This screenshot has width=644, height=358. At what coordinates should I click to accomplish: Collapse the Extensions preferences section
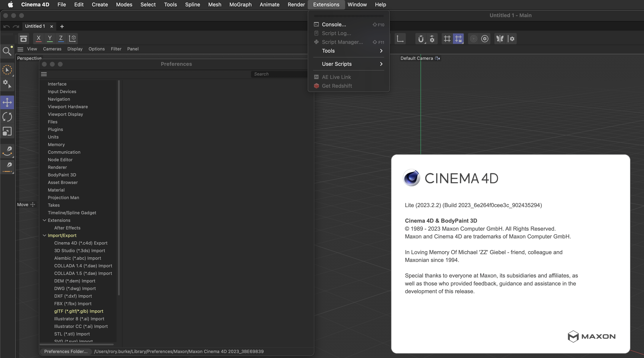[44, 220]
